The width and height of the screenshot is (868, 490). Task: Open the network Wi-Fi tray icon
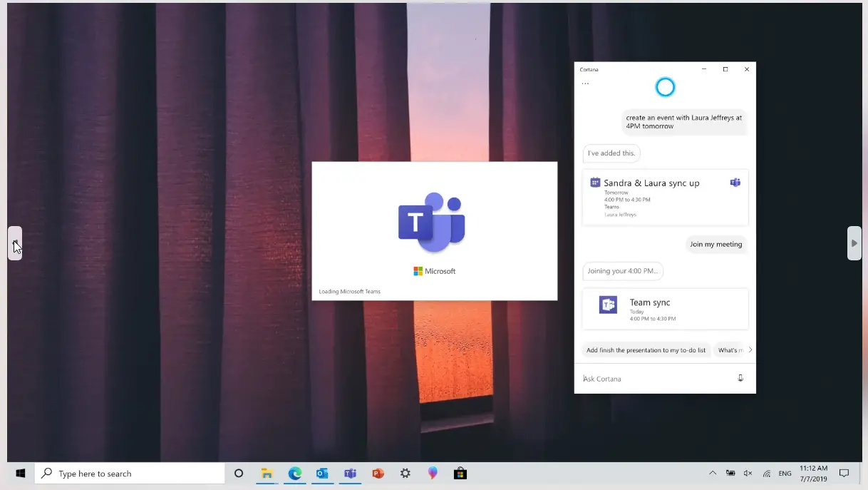pyautogui.click(x=767, y=473)
